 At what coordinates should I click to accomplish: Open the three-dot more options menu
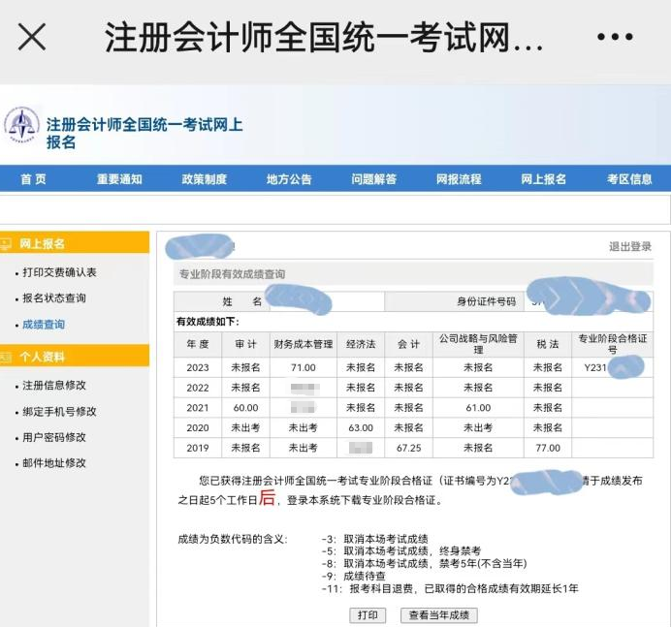pyautogui.click(x=615, y=37)
